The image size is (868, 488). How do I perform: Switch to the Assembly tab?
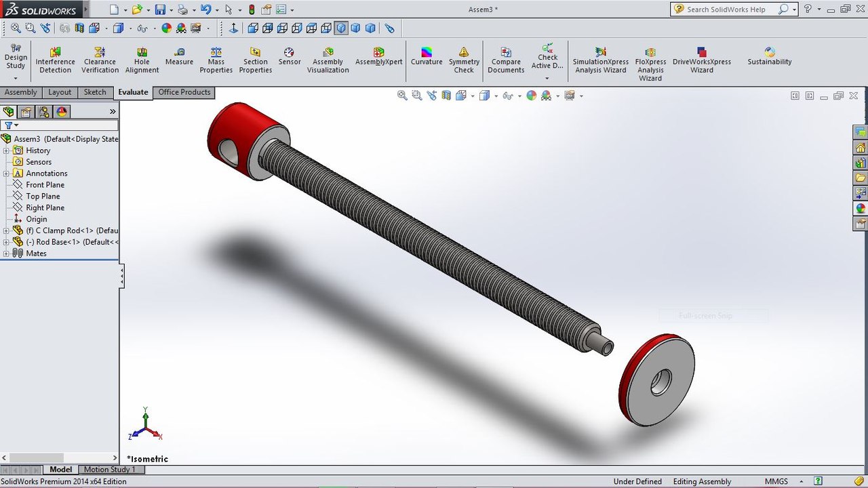(21, 92)
